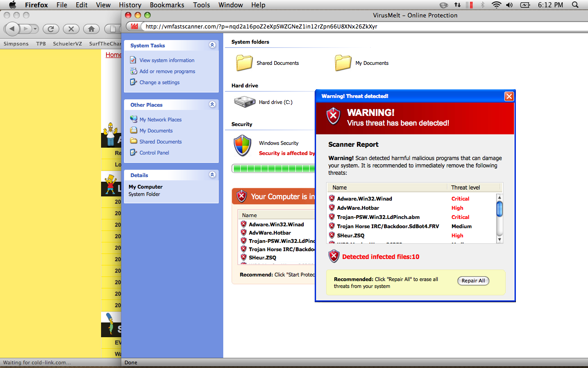Click Detected infected files:10 text
This screenshot has width=588, height=368.
381,257
